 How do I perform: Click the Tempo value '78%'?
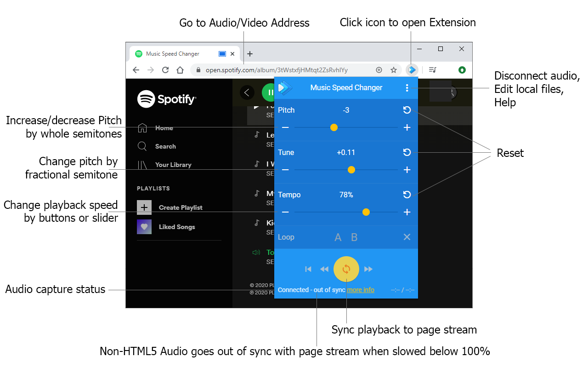(346, 195)
